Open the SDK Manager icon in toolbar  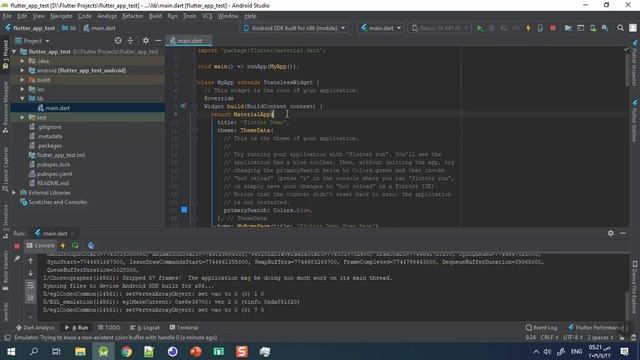[x=605, y=28]
